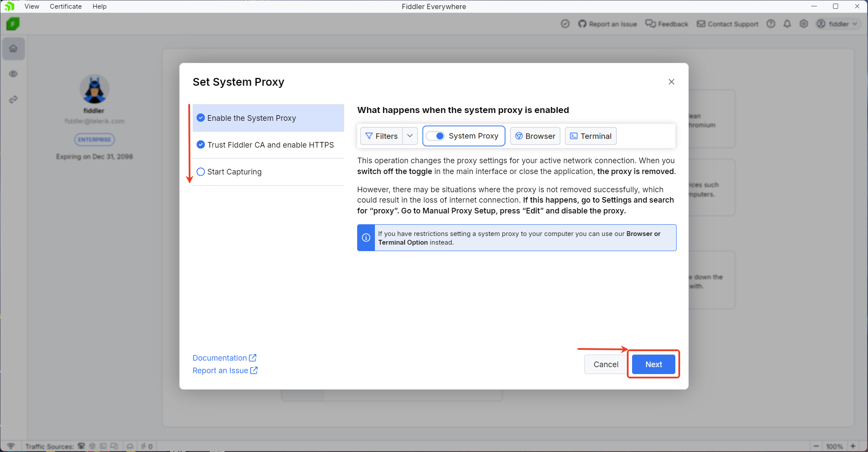This screenshot has height=452, width=868.
Task: Click the system proxy traffic source icon
Action: click(81, 446)
